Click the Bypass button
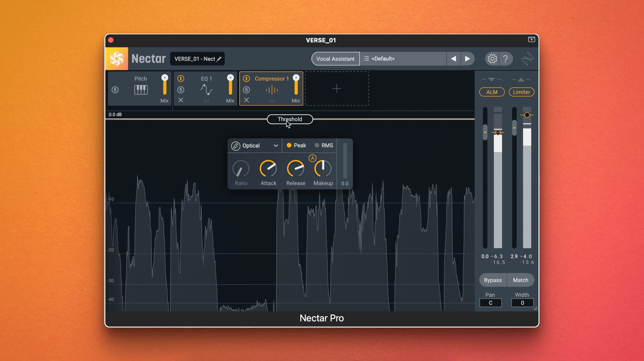 click(493, 280)
